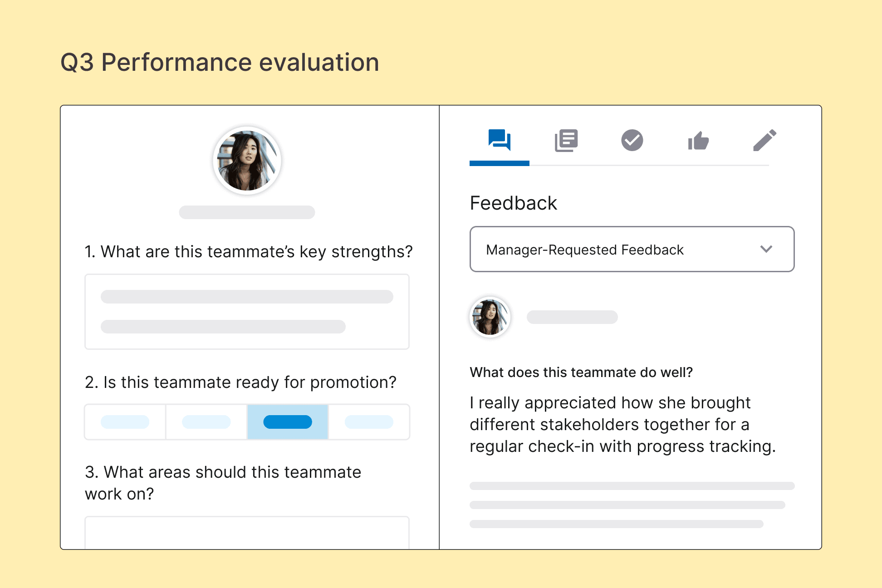The width and height of the screenshot is (882, 588).
Task: Click the areas to work on text box
Action: click(247, 533)
